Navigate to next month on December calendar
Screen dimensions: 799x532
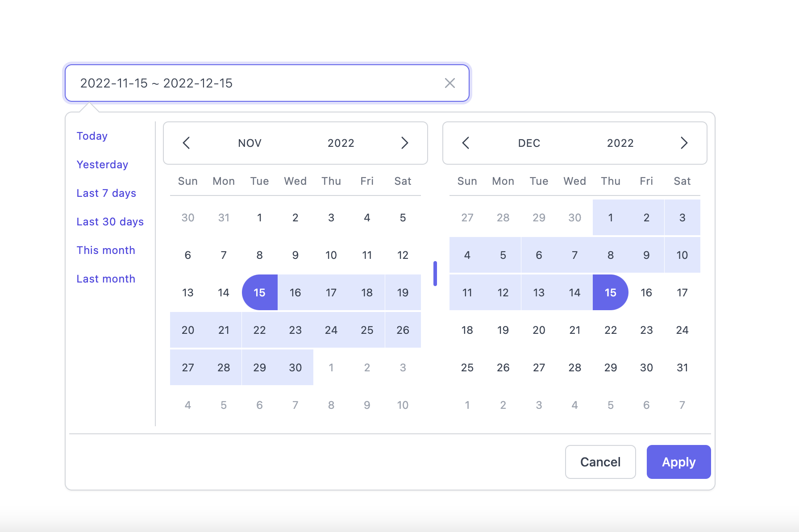(x=684, y=143)
